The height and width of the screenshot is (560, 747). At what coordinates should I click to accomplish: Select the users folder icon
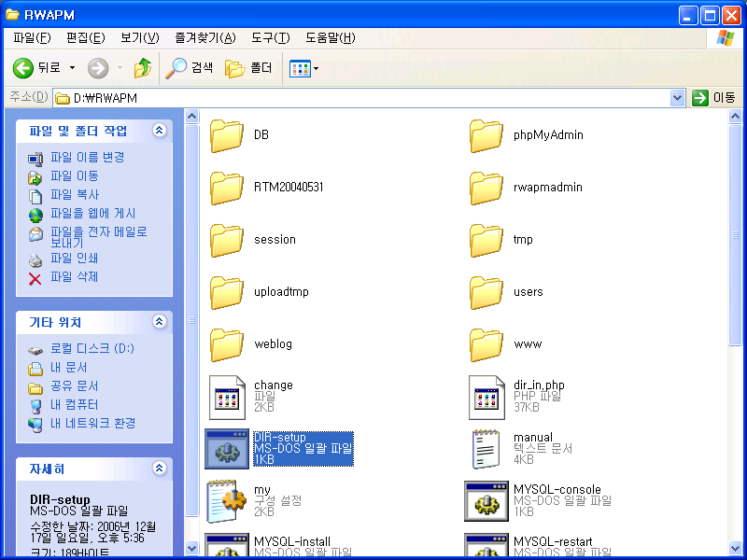(x=486, y=293)
